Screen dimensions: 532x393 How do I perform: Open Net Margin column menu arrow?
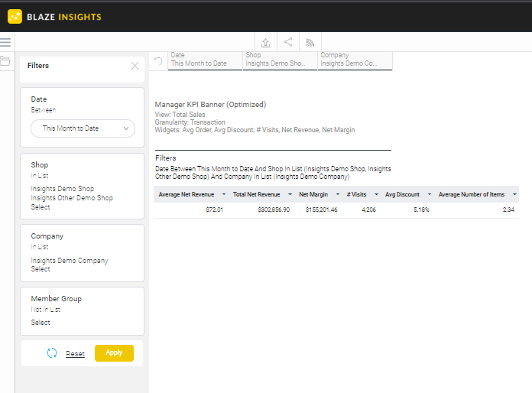pos(338,194)
